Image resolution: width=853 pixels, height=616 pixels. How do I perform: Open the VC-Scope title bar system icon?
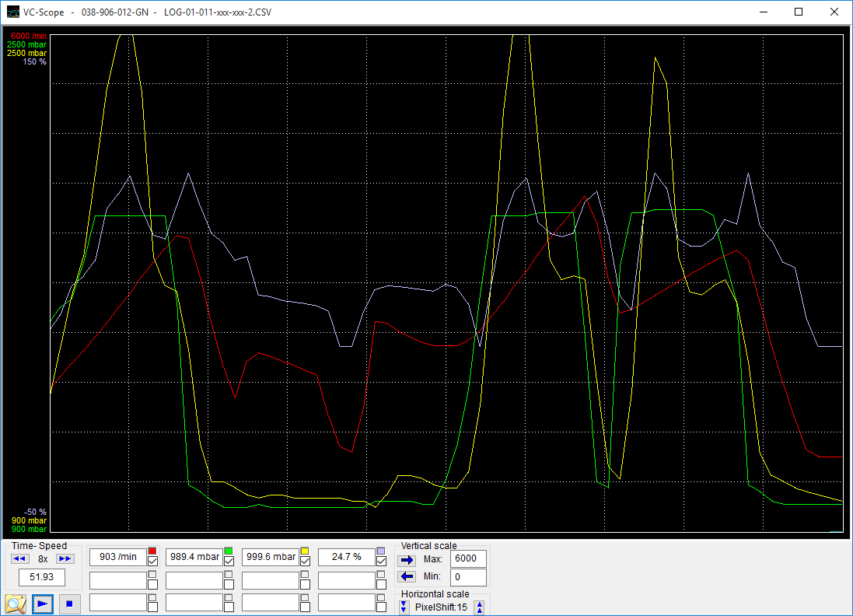pos(13,12)
